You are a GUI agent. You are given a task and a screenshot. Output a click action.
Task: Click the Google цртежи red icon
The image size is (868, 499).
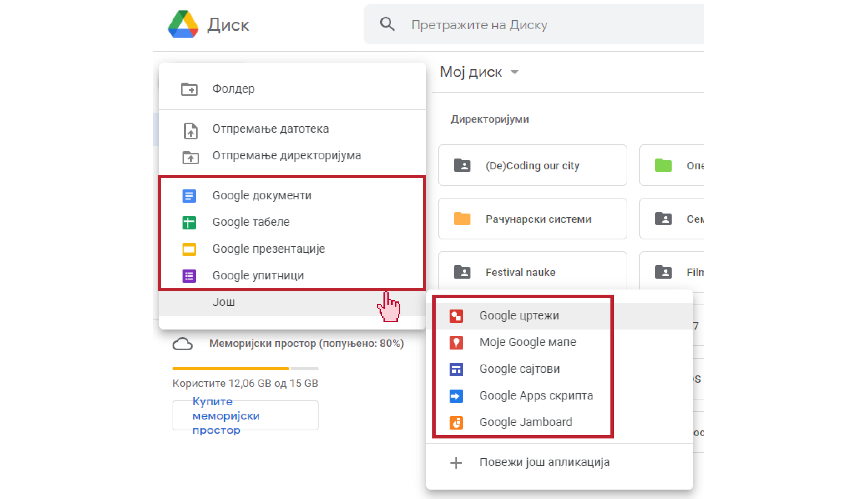point(456,316)
